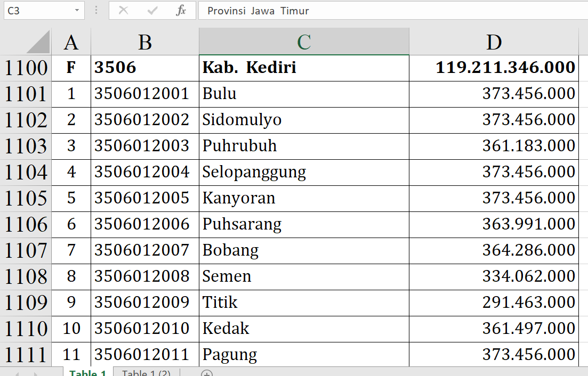588x376 pixels.
Task: Click inside the Name Box showing C3
Action: click(x=36, y=11)
